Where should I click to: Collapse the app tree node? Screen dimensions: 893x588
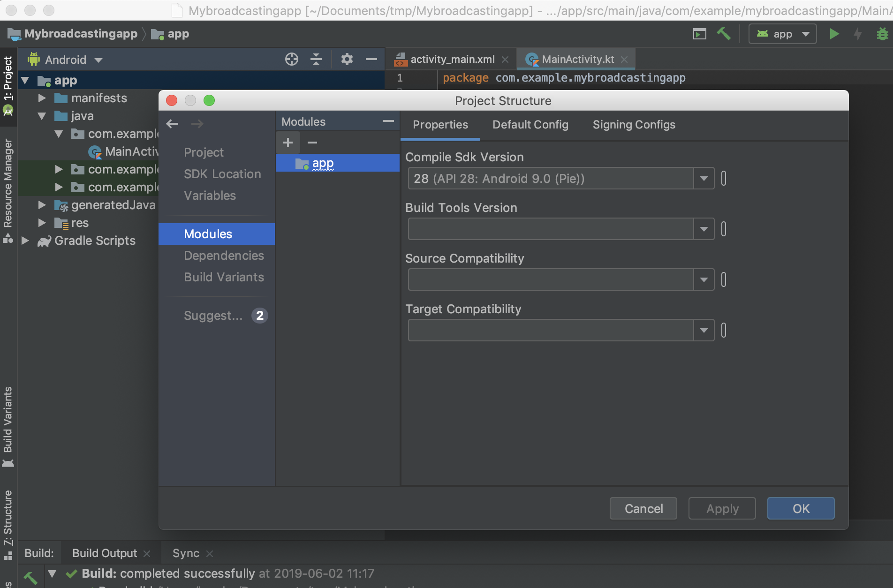[x=25, y=81]
